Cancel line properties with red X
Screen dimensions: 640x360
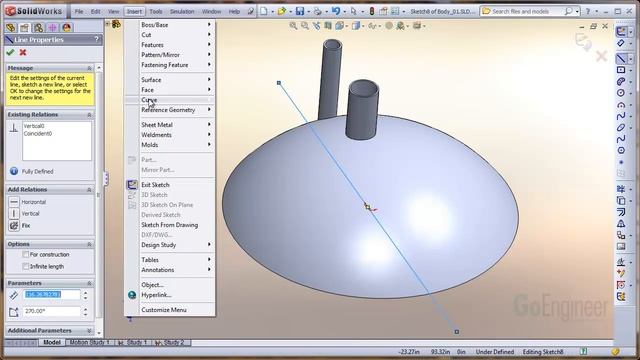23,52
